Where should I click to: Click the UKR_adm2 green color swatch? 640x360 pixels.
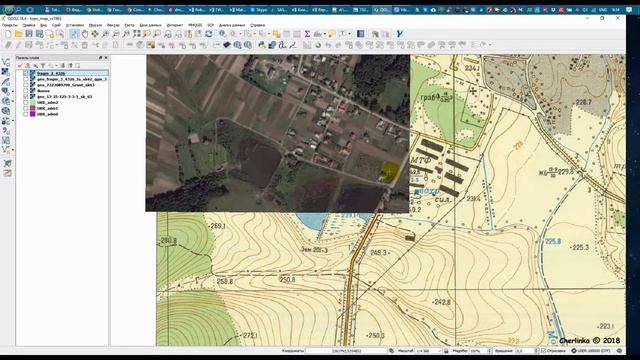tap(33, 102)
